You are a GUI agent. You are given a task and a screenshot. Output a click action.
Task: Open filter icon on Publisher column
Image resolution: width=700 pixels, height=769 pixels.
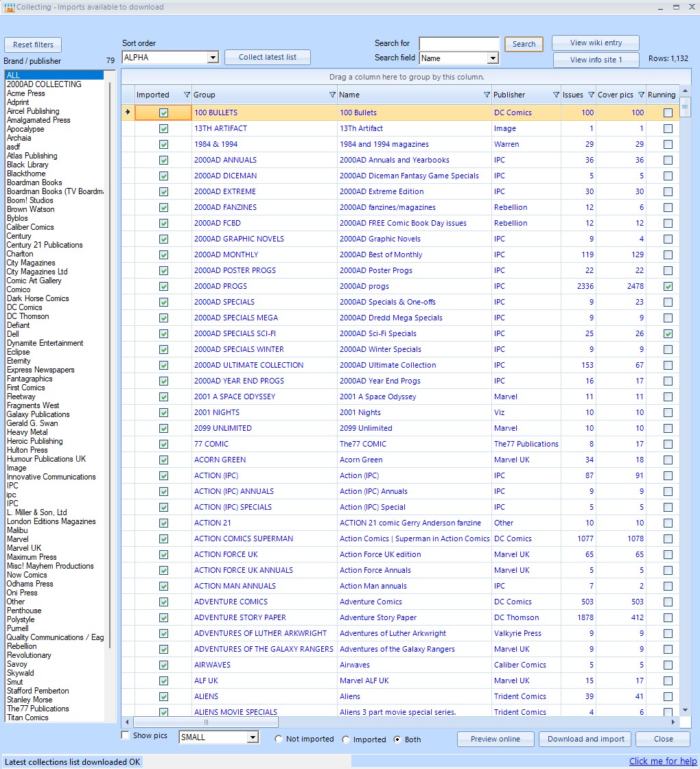click(x=556, y=95)
